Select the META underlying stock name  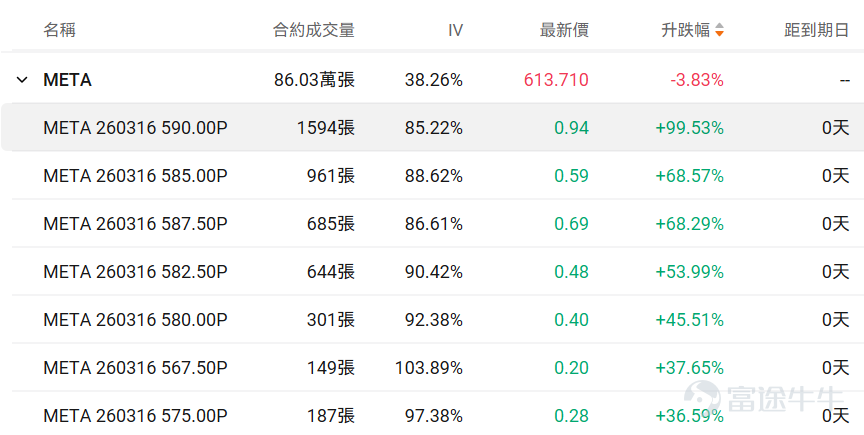(67, 80)
